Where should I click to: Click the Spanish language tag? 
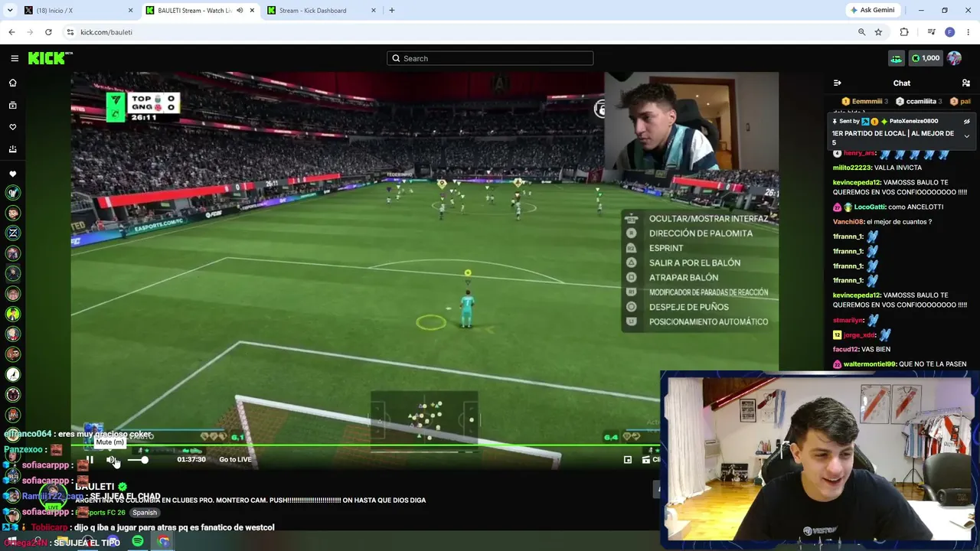[144, 513]
